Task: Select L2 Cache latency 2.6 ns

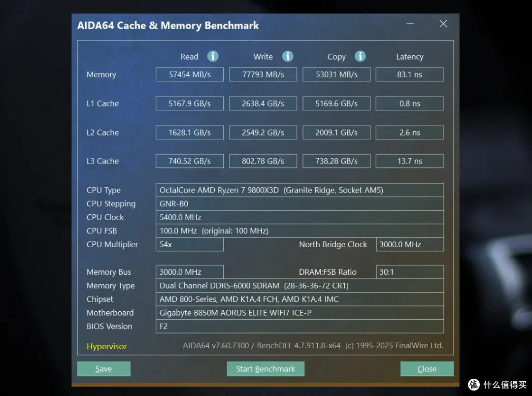Action: click(x=409, y=132)
